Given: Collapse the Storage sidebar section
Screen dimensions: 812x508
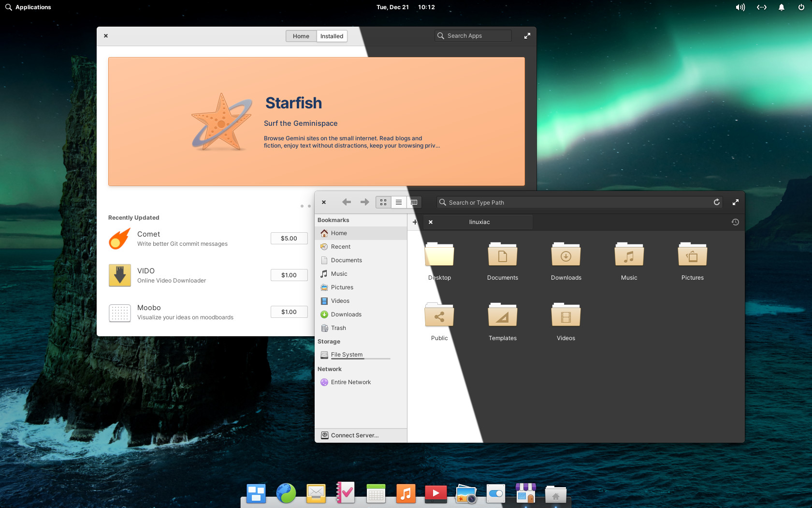Looking at the screenshot, I should click(329, 342).
